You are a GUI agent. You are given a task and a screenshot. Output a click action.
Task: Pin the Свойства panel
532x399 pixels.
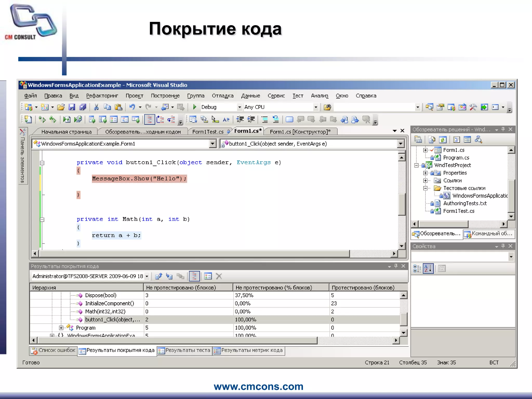point(503,246)
